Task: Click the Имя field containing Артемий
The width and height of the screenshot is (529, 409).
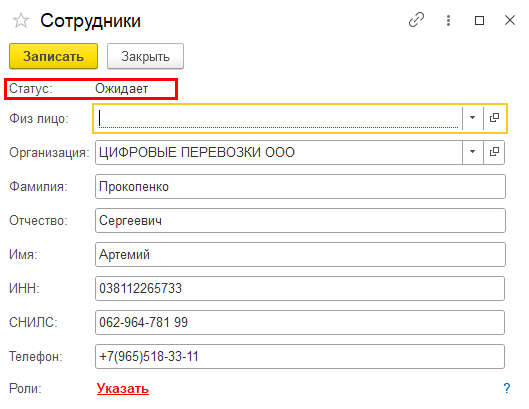Action: (x=300, y=254)
